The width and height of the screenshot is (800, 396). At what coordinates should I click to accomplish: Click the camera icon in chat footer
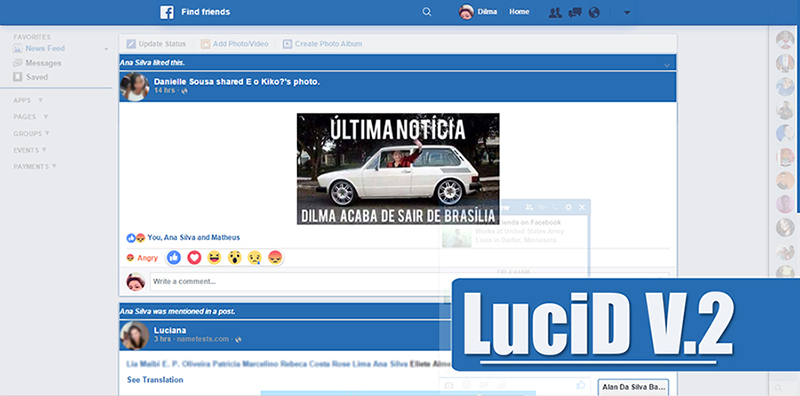point(449,385)
